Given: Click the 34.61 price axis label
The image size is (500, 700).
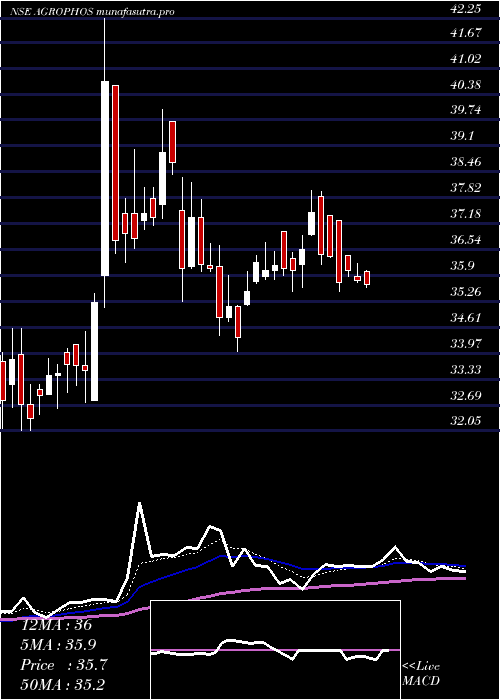Looking at the screenshot, I should pyautogui.click(x=466, y=317).
